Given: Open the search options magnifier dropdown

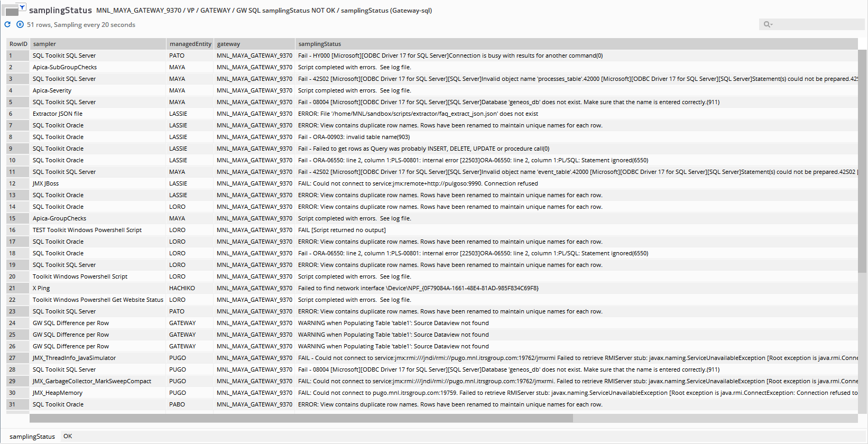Looking at the screenshot, I should click(x=768, y=24).
